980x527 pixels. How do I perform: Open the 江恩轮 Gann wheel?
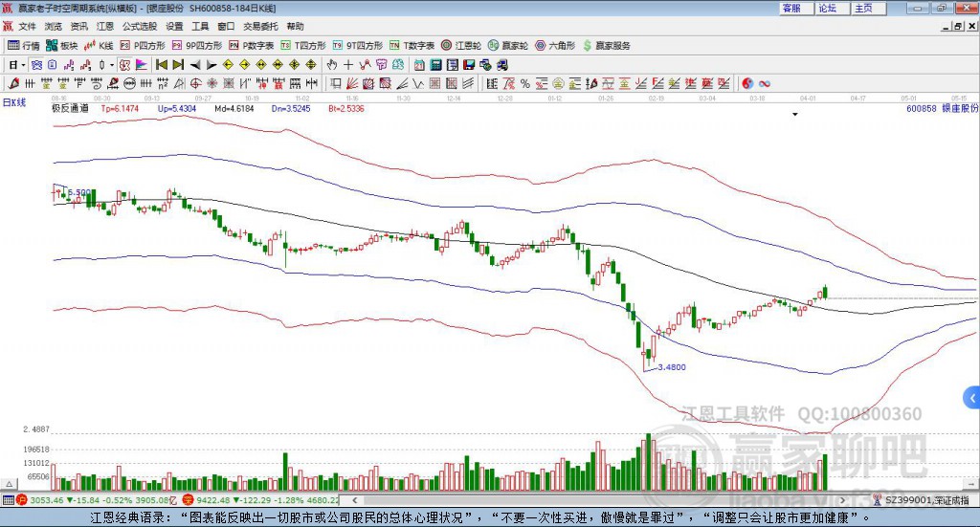point(461,46)
